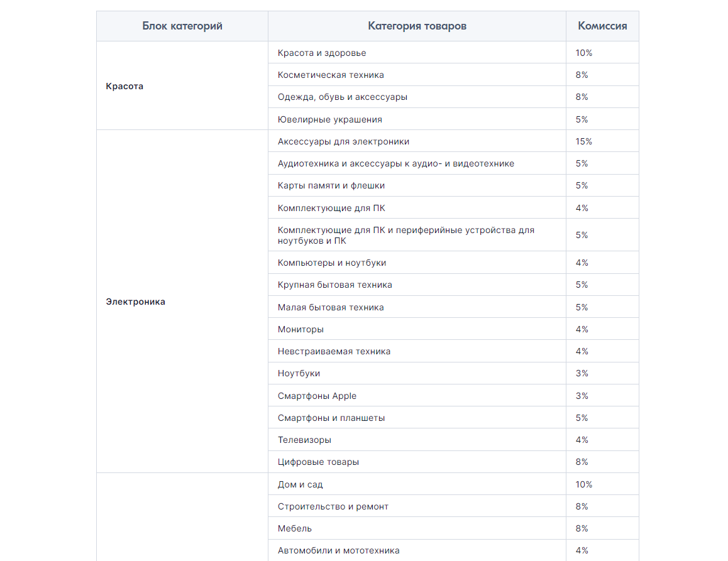Click the 'Категория товаров' column header
728x561 pixels.
417,26
